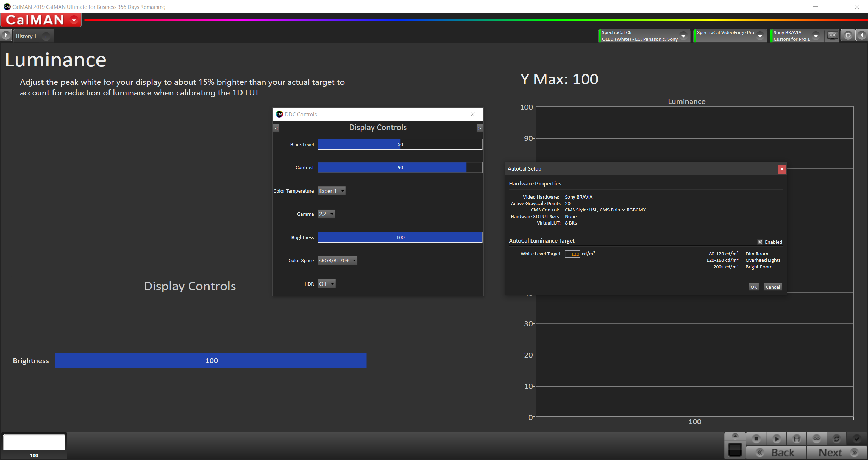The width and height of the screenshot is (868, 460).
Task: Open the CalMAN main menu logo button
Action: click(41, 20)
